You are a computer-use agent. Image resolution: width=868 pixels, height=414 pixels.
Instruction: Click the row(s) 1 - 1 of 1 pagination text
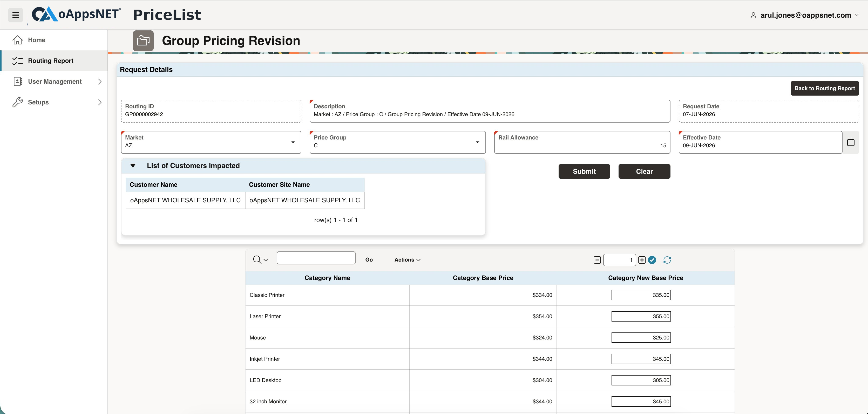click(336, 220)
